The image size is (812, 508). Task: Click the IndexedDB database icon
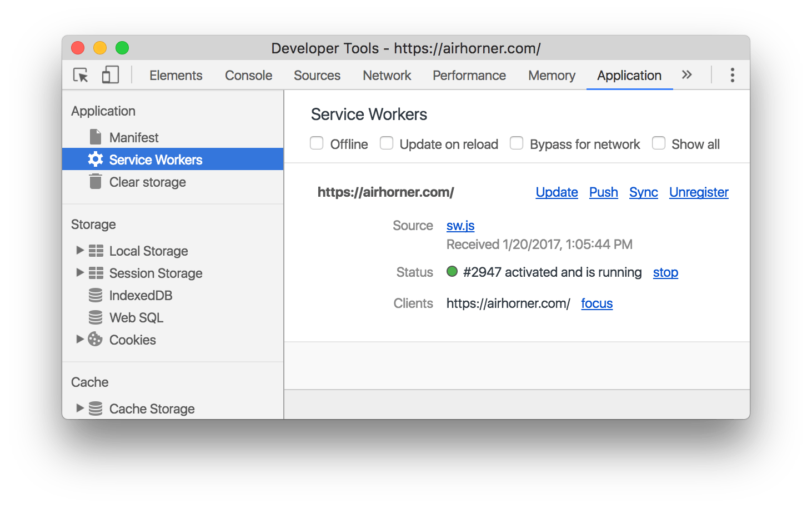[95, 295]
